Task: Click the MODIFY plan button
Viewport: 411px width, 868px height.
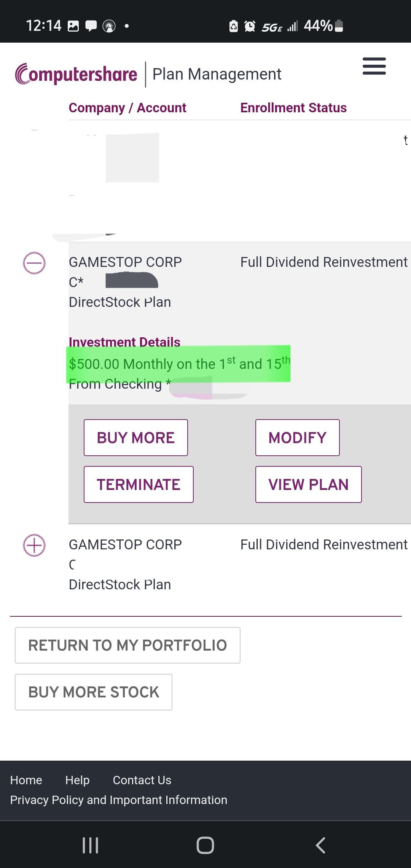Action: pos(297,437)
